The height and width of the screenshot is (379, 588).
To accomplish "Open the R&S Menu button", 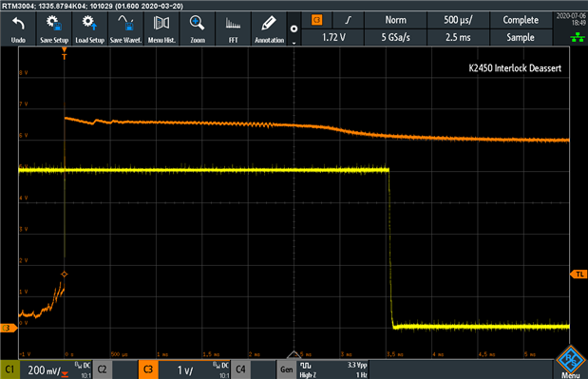I will [570, 362].
